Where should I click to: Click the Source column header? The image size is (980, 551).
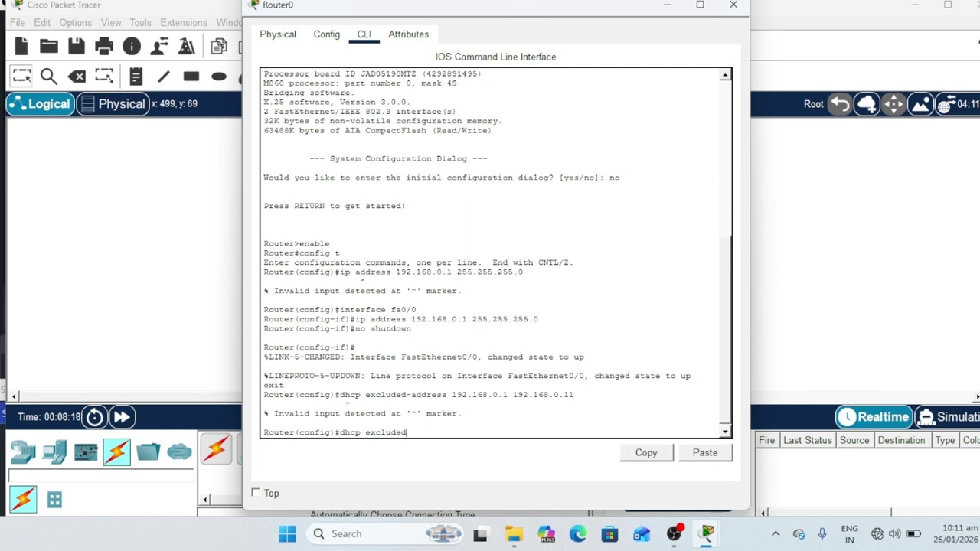coord(854,440)
